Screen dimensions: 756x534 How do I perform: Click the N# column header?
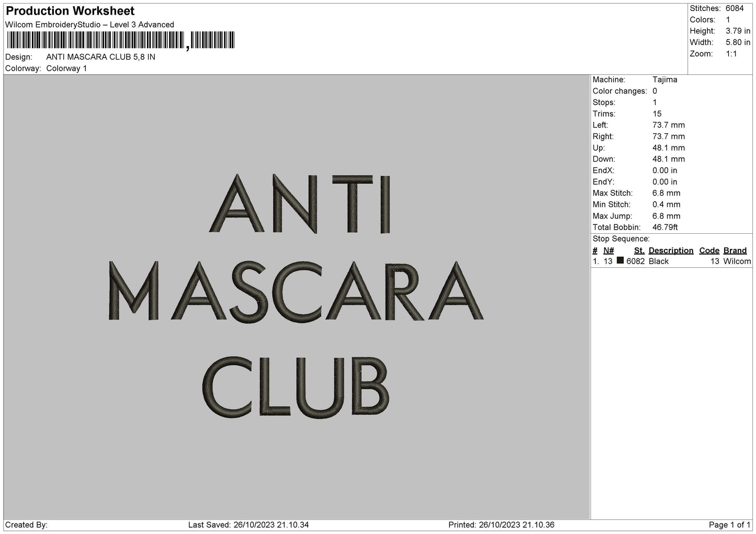(x=608, y=251)
